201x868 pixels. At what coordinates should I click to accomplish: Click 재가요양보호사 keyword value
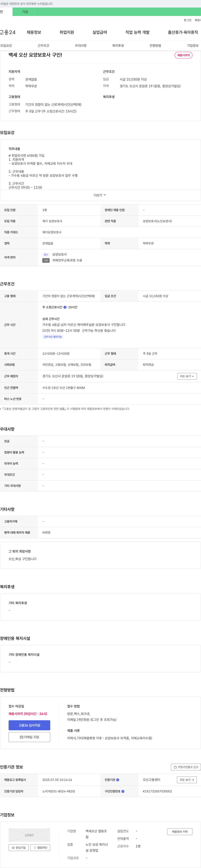[52, 232]
